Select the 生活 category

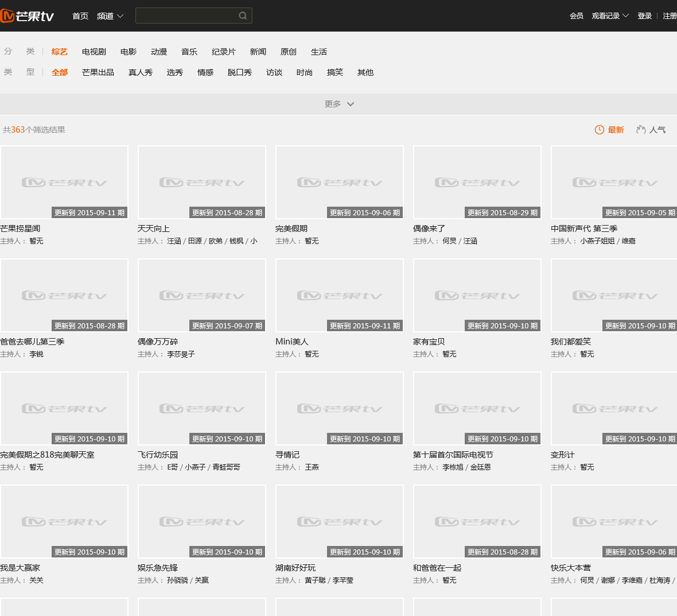pyautogui.click(x=319, y=52)
